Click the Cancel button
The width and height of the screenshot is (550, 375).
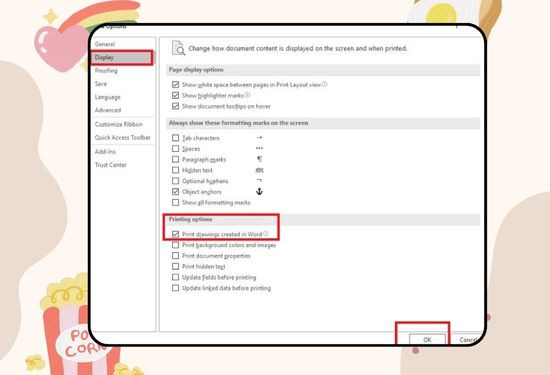coord(468,340)
